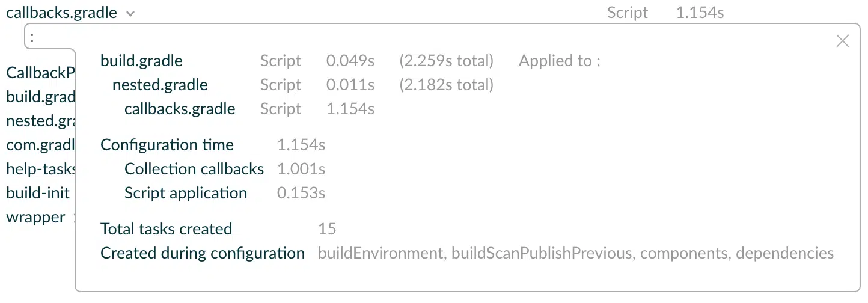The height and width of the screenshot is (303, 868).
Task: Click the 2.259s total time value
Action: (446, 61)
